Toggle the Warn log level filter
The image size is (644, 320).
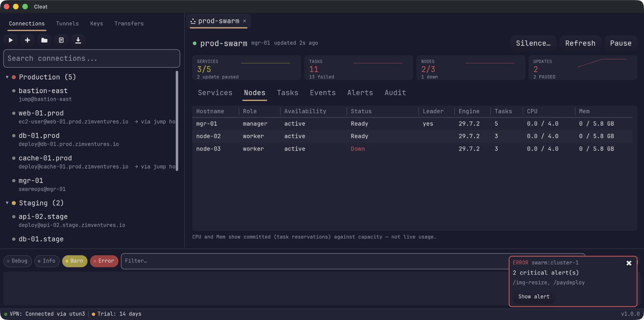[75, 261]
